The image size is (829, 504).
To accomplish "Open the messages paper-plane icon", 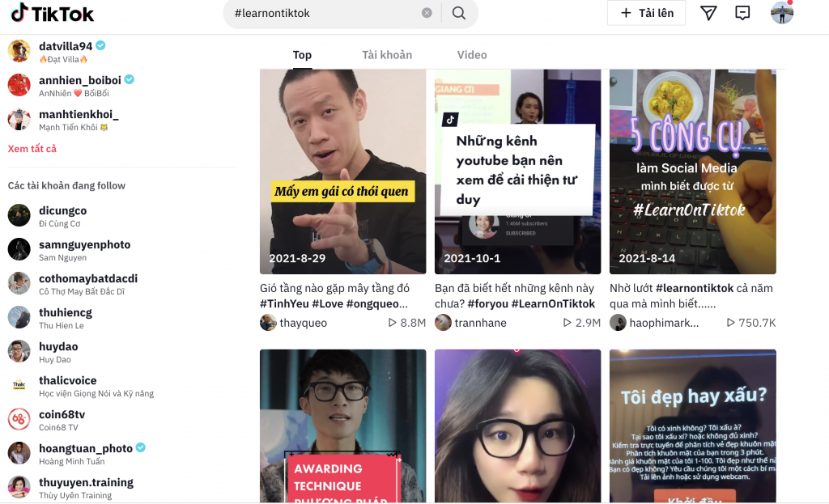I will [708, 13].
